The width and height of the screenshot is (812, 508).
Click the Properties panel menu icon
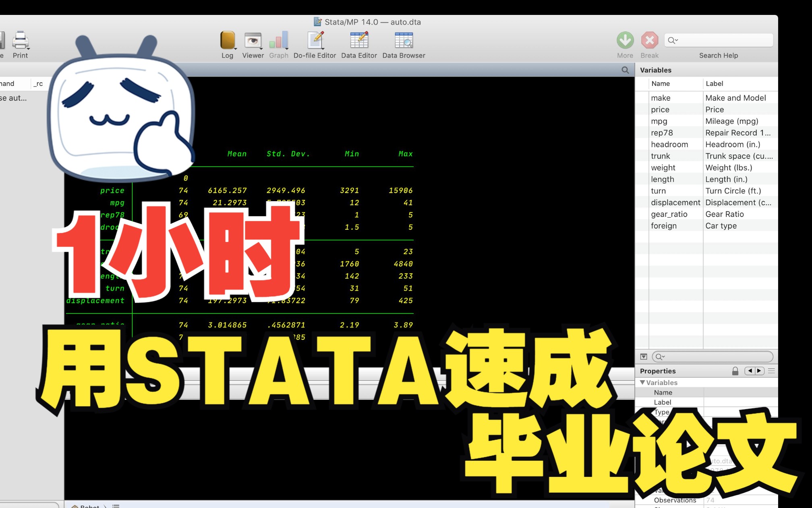tap(772, 371)
